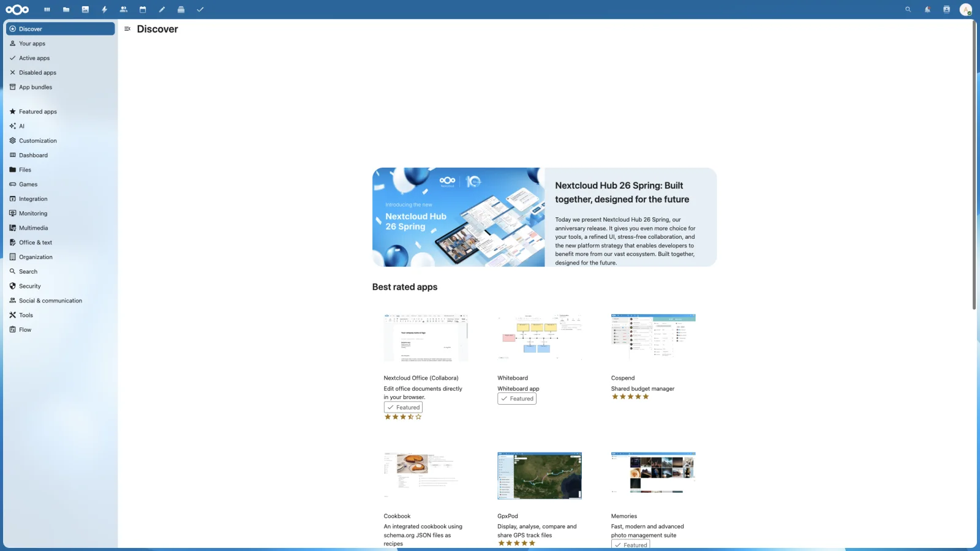
Task: Open the Contacts app icon in the top bar
Action: tap(124, 9)
